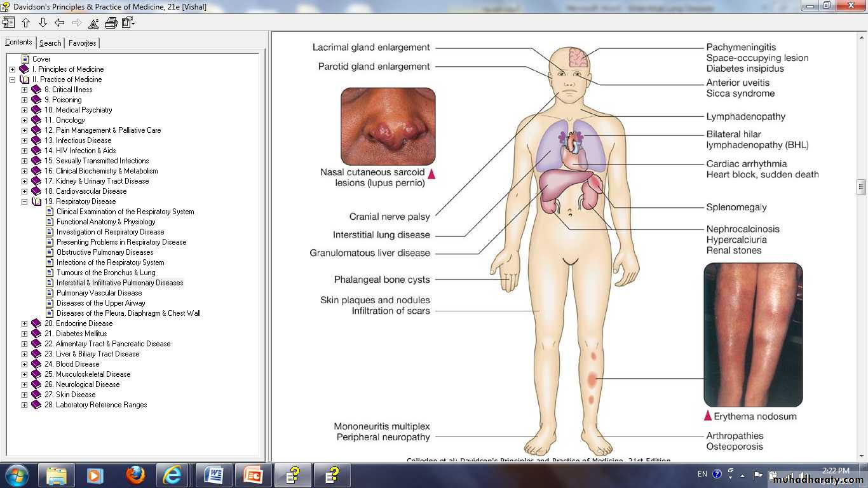Expand I. Principles of Medicine section
868x488 pixels.
pyautogui.click(x=13, y=69)
